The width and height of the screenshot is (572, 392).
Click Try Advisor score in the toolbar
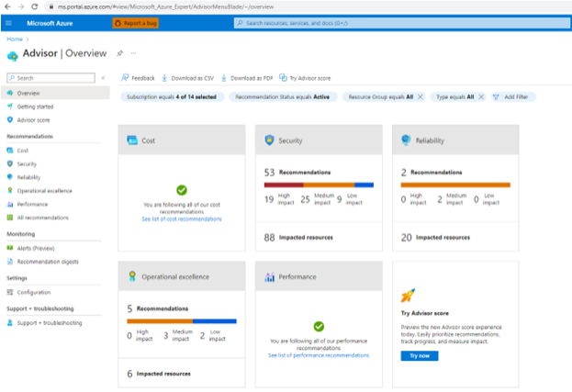(x=305, y=78)
